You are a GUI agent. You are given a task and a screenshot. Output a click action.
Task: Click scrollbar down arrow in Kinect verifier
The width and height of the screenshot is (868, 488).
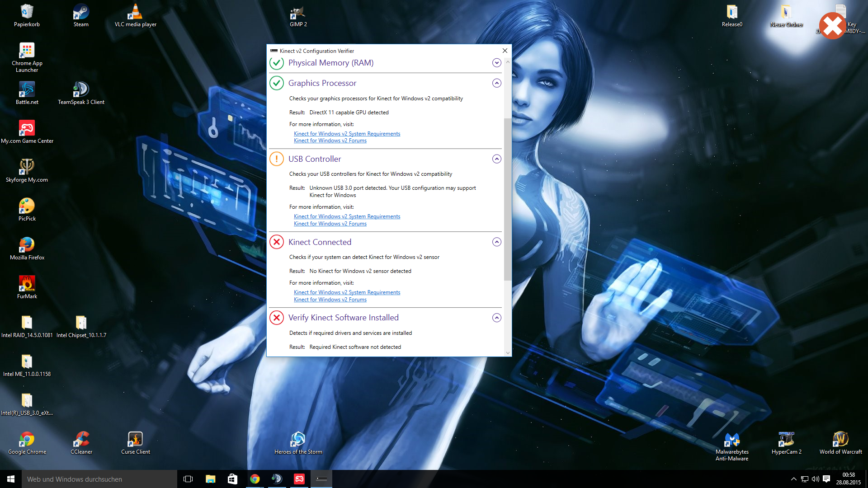pyautogui.click(x=508, y=353)
